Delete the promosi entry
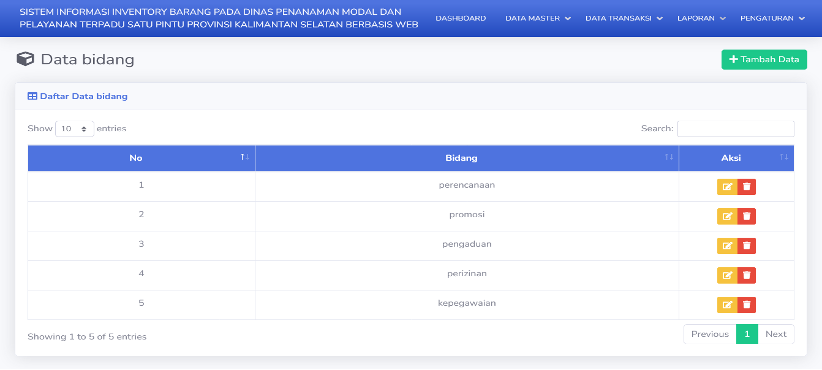Viewport: 822px width, 370px height. (747, 216)
